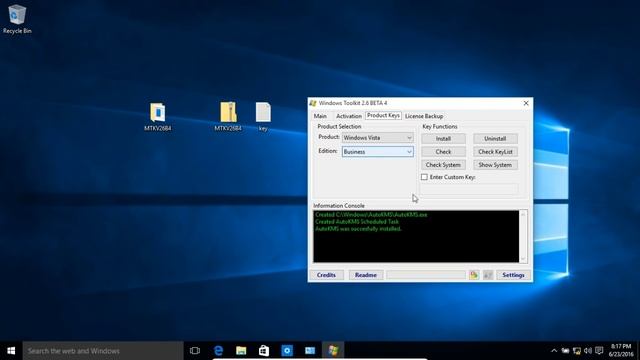Open File Explorer from taskbar

[x=241, y=351]
